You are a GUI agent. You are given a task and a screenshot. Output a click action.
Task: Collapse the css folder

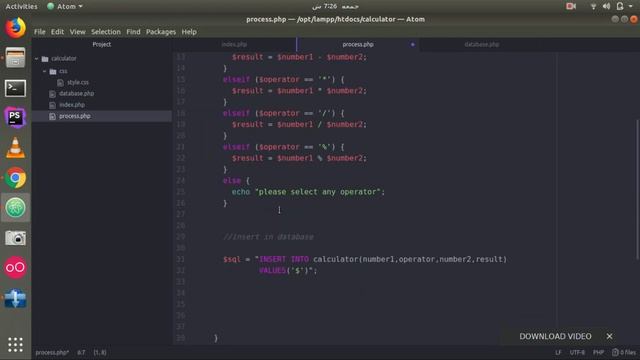(45, 71)
